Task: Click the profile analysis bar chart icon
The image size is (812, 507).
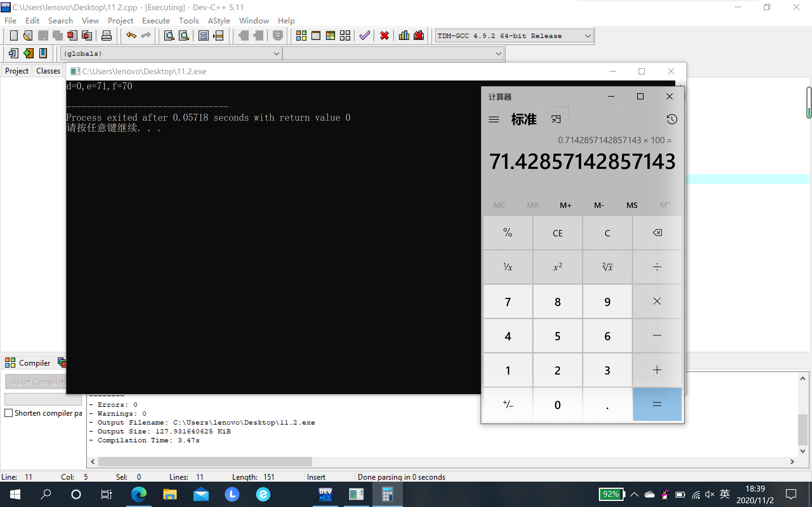Action: click(x=404, y=35)
